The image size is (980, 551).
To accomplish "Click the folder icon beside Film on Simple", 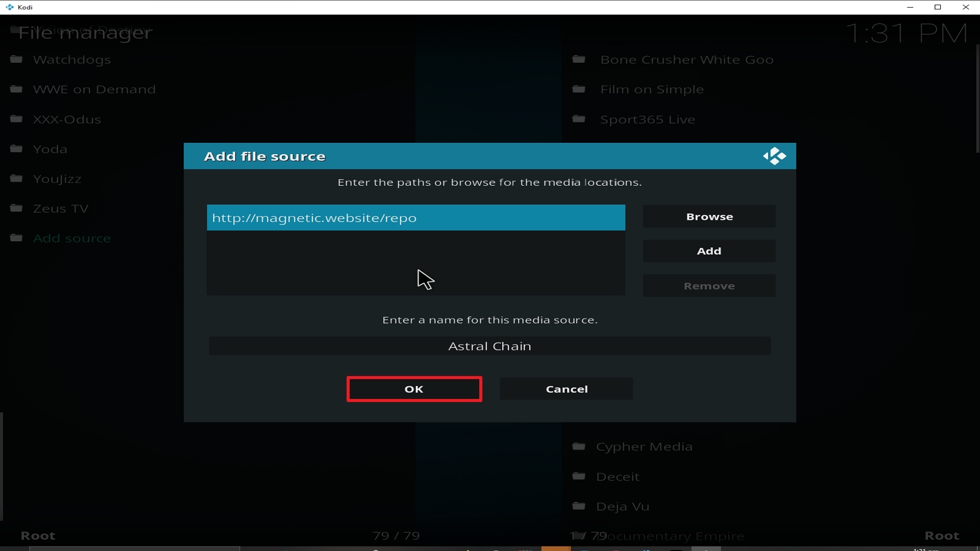I will click(579, 89).
